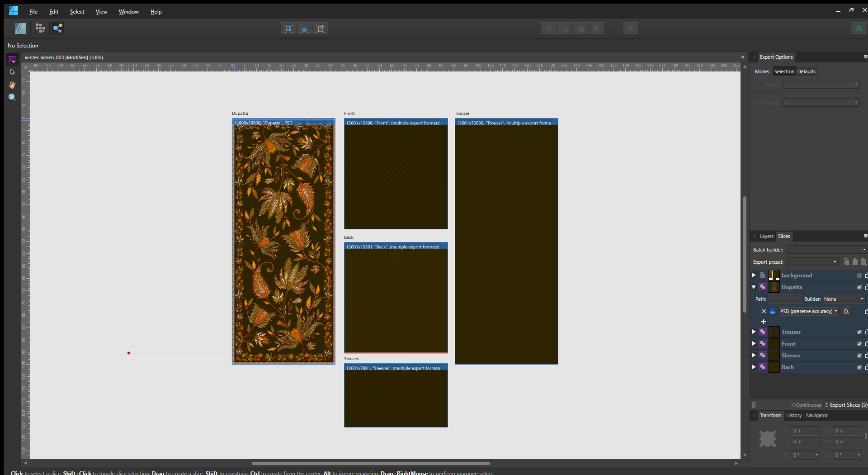Click the create export preset icon
Viewport: 868px width, 475px height.
863,262
